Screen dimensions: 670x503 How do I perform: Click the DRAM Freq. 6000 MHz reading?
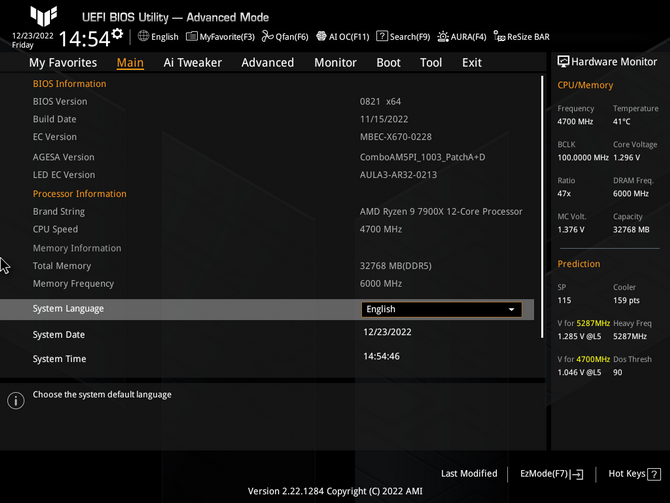[x=631, y=194]
